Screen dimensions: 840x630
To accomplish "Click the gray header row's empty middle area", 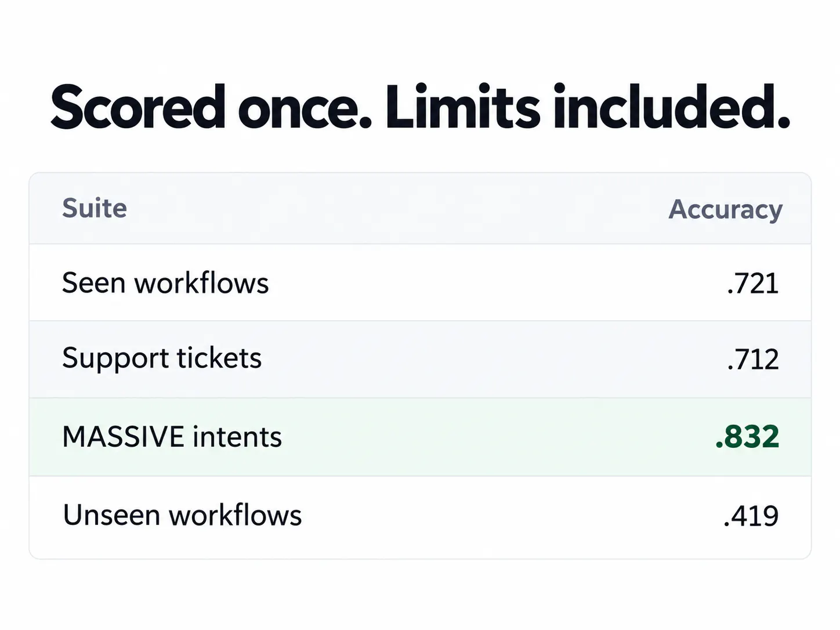I will (398, 209).
